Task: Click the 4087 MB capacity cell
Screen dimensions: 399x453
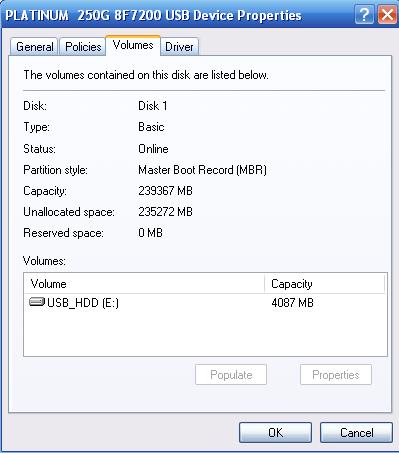Action: 292,303
